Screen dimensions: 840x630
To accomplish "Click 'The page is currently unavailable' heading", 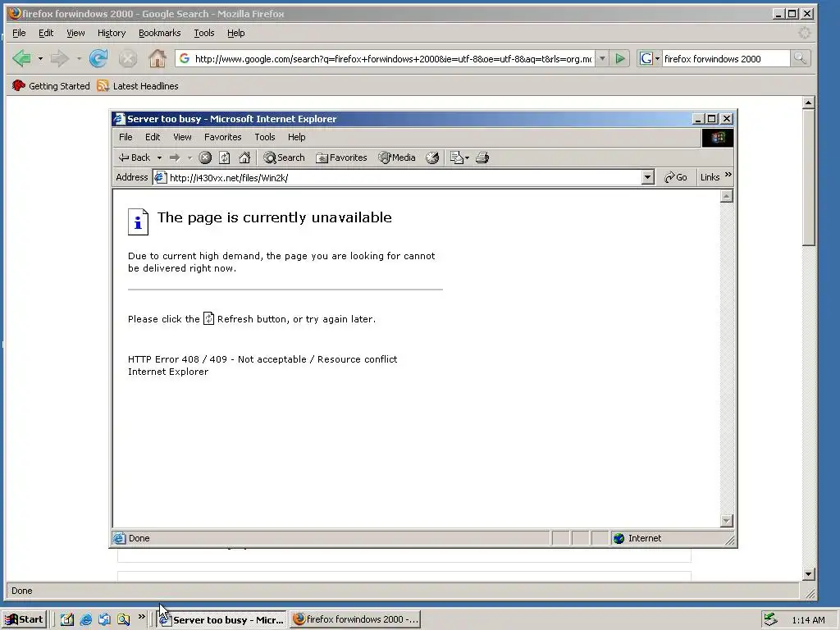I will point(274,217).
